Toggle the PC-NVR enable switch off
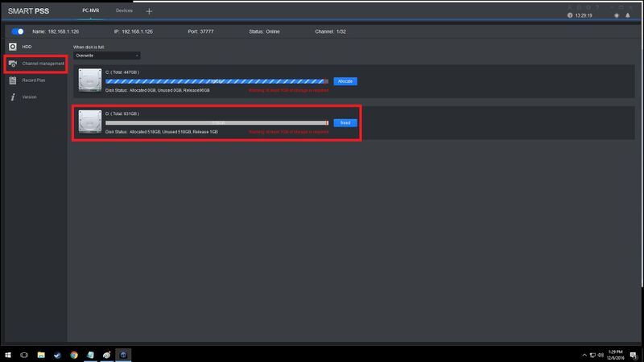Image resolution: width=644 pixels, height=362 pixels. [x=18, y=31]
